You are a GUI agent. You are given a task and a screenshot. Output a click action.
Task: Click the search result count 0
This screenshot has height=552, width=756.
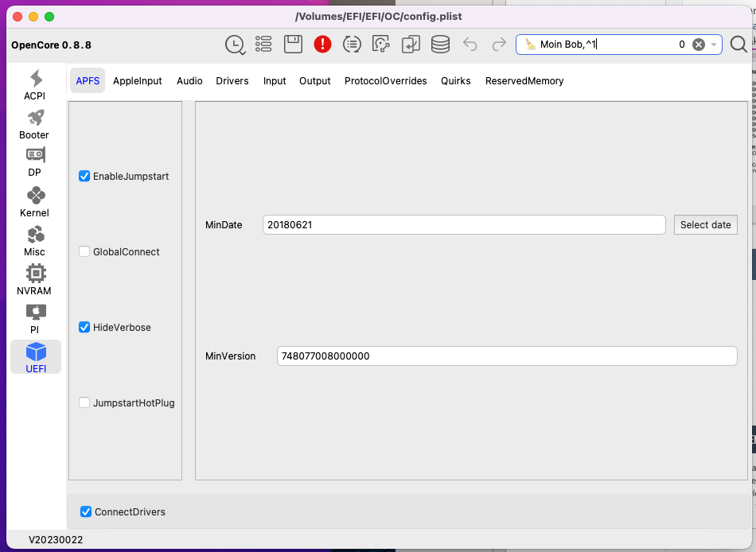click(682, 45)
